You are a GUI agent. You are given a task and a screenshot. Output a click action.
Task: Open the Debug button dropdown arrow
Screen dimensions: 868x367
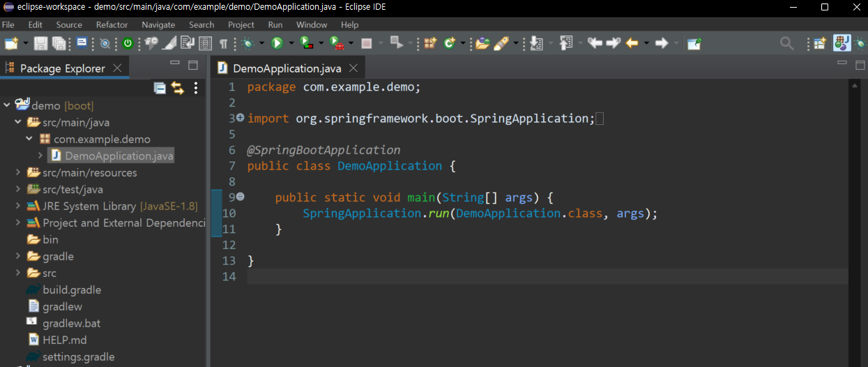click(262, 43)
